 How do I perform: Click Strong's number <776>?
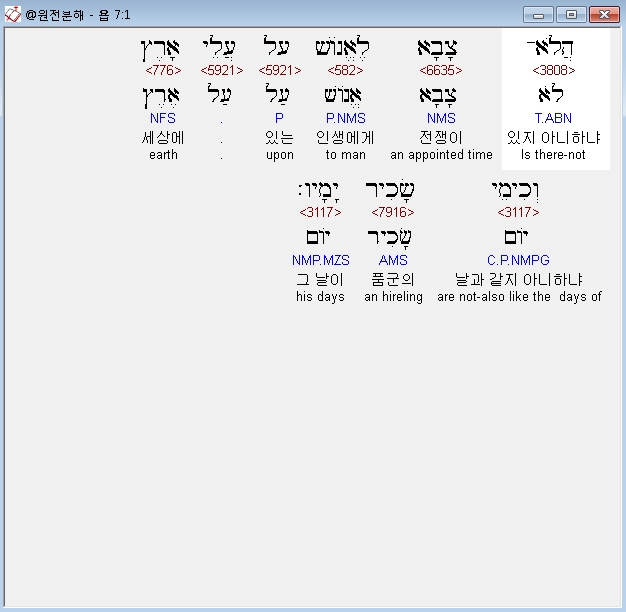(x=163, y=70)
